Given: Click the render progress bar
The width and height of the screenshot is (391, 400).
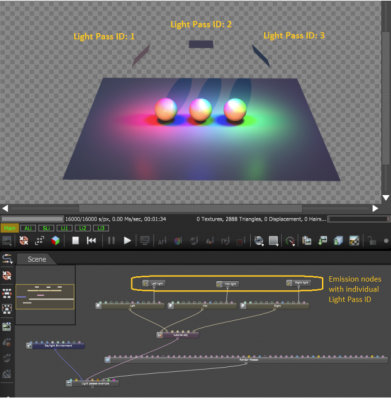Looking at the screenshot, I should (x=32, y=219).
